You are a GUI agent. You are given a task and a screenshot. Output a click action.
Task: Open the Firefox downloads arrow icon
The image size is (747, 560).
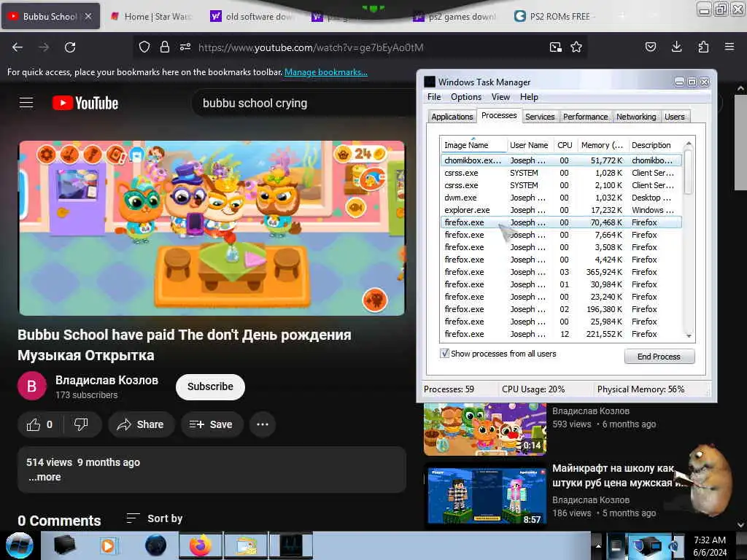[676, 47]
